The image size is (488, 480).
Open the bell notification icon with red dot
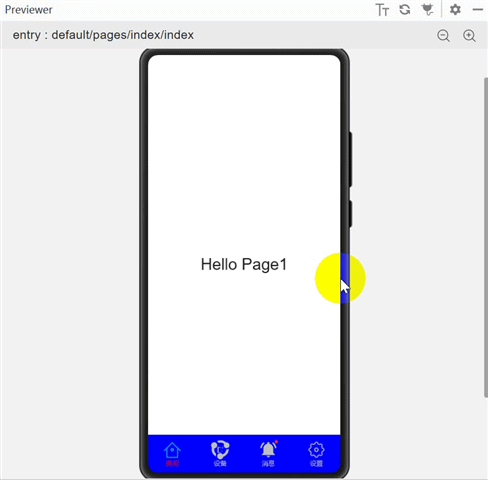click(268, 449)
